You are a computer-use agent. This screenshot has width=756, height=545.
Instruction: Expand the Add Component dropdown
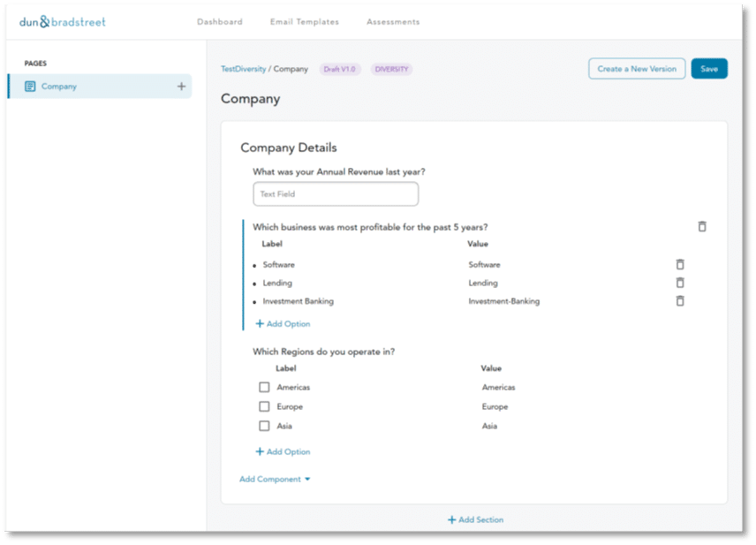click(x=275, y=480)
